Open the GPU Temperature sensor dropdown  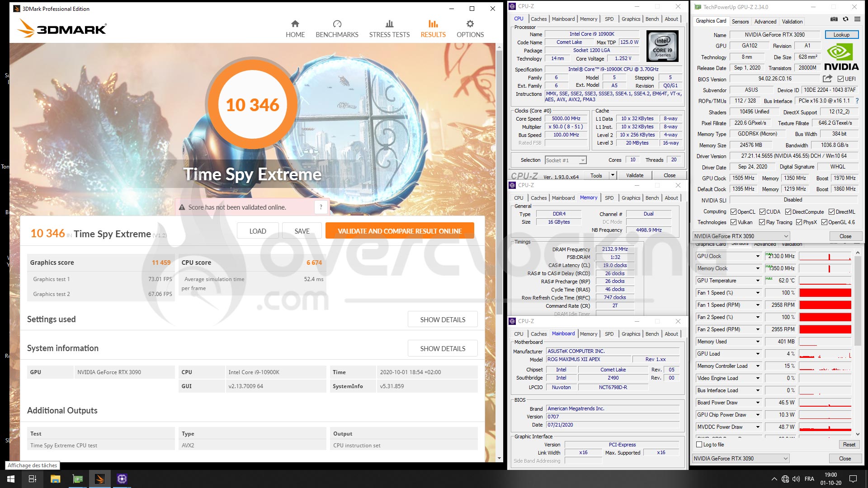[758, 281]
